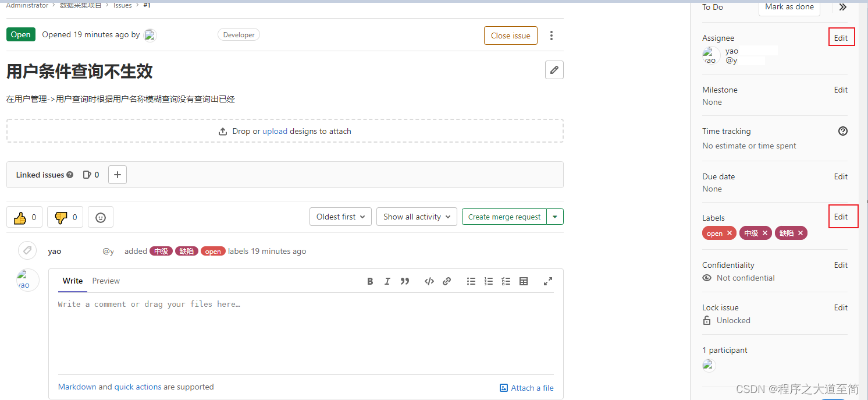Add a numbered list to comment
Viewport: 868px width, 400px height.
click(x=489, y=281)
